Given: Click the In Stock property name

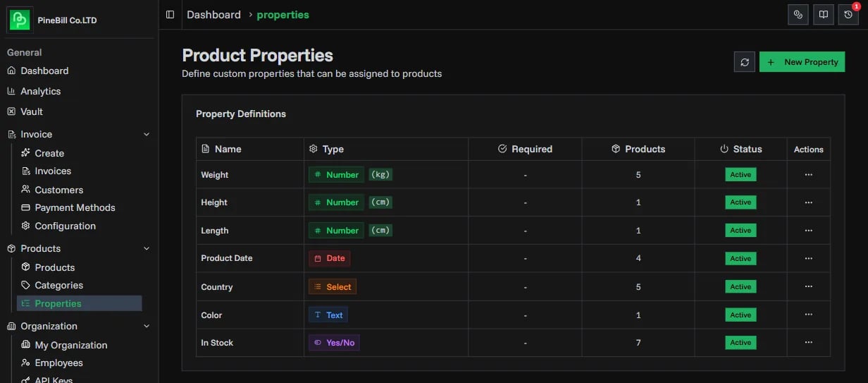Looking at the screenshot, I should coord(217,343).
